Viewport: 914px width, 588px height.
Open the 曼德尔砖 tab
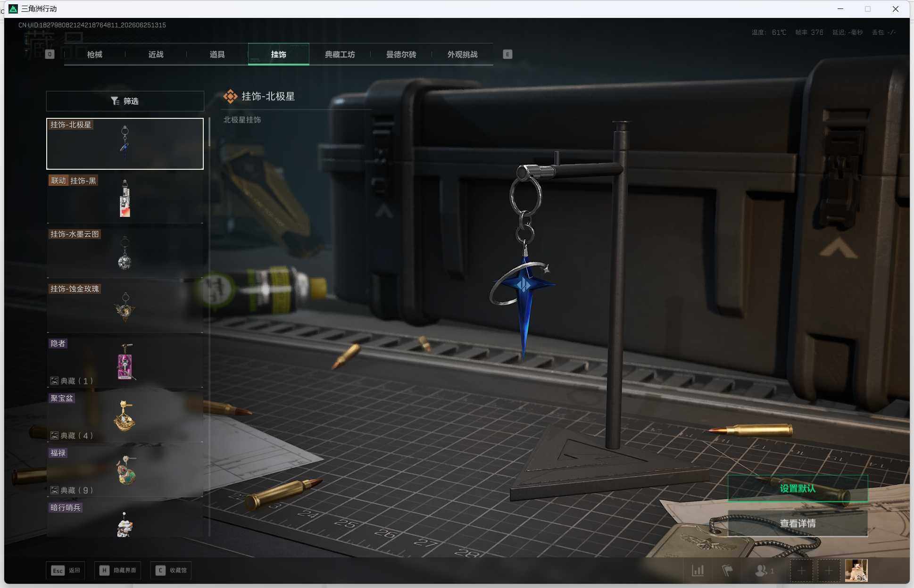(401, 54)
